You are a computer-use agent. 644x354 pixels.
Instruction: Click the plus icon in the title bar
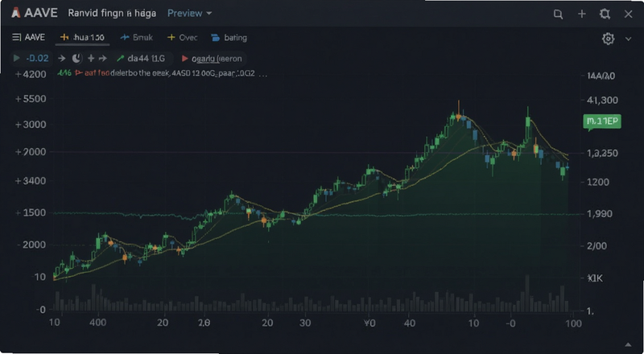(x=581, y=14)
